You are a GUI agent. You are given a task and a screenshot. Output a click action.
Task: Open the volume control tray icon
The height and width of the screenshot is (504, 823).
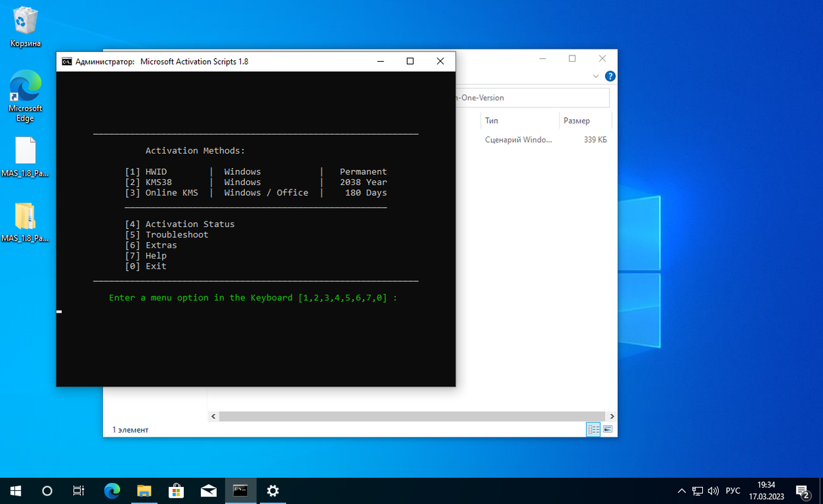point(713,490)
